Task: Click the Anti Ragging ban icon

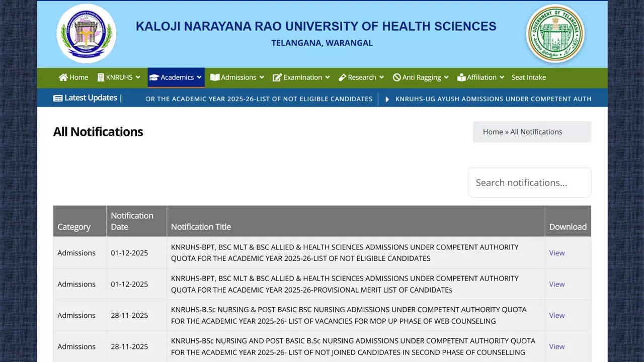Action: pyautogui.click(x=396, y=77)
